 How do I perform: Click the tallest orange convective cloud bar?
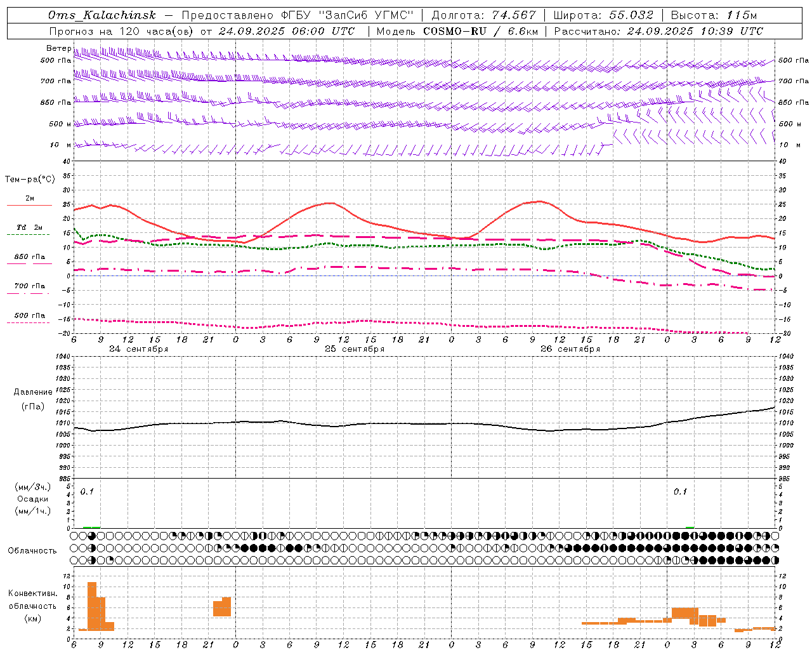(x=92, y=606)
